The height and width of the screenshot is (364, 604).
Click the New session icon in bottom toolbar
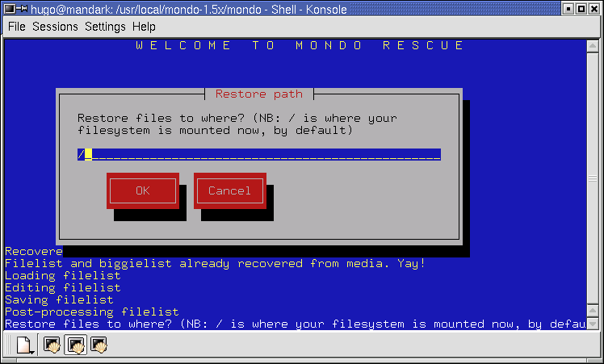point(23,346)
